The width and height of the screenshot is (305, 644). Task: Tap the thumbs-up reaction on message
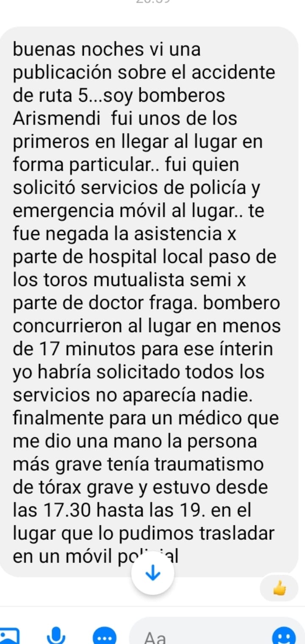[279, 588]
